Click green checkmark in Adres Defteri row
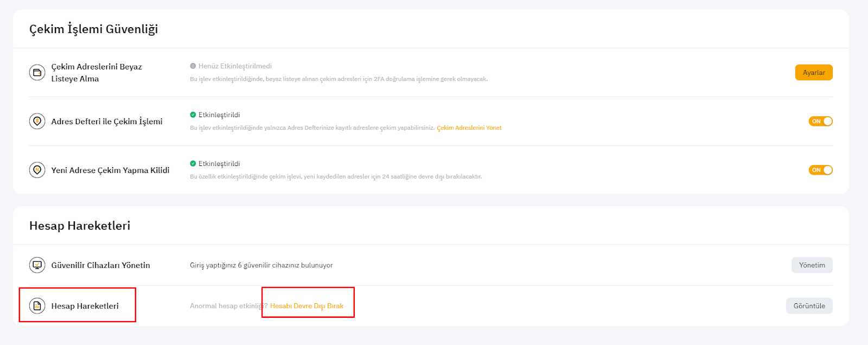This screenshot has width=868, height=345. click(x=193, y=115)
